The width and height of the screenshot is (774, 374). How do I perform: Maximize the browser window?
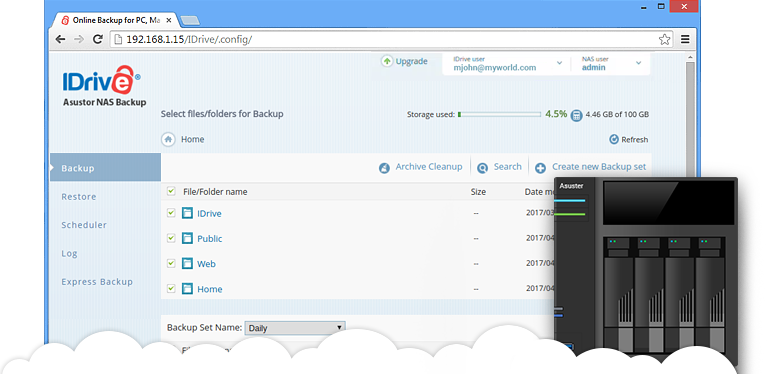click(x=661, y=6)
